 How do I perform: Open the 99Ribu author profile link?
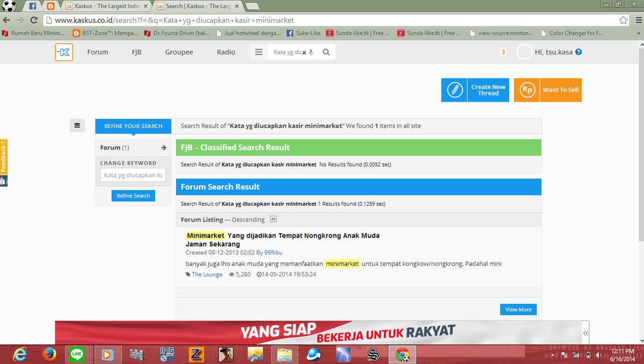point(273,252)
